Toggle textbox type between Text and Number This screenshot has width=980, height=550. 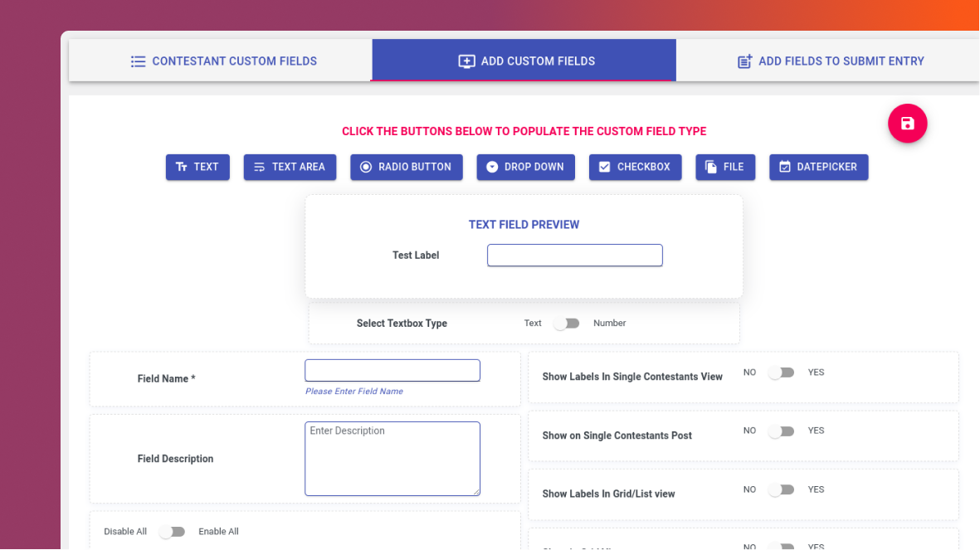[568, 324]
